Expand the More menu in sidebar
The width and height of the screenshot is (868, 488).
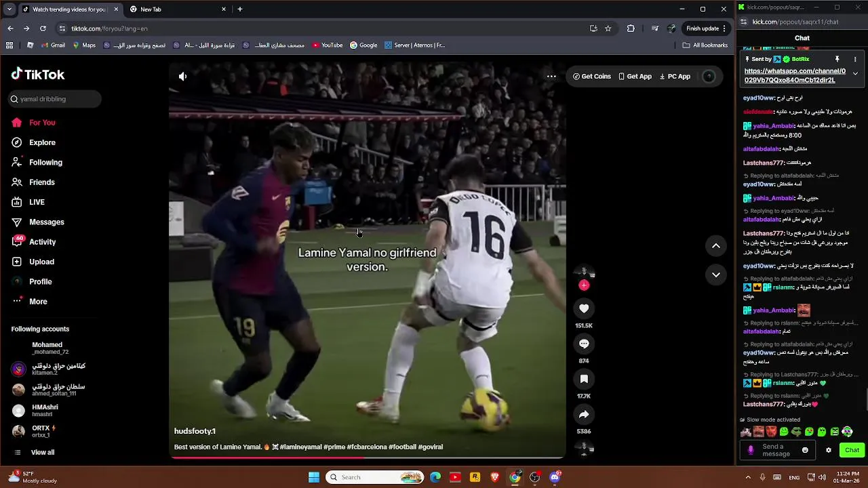coord(38,302)
